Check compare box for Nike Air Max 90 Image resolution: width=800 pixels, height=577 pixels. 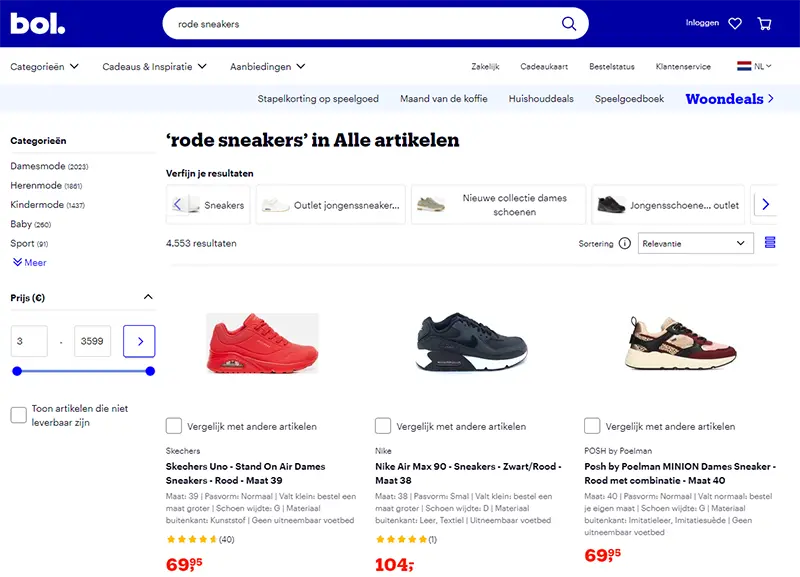point(383,426)
